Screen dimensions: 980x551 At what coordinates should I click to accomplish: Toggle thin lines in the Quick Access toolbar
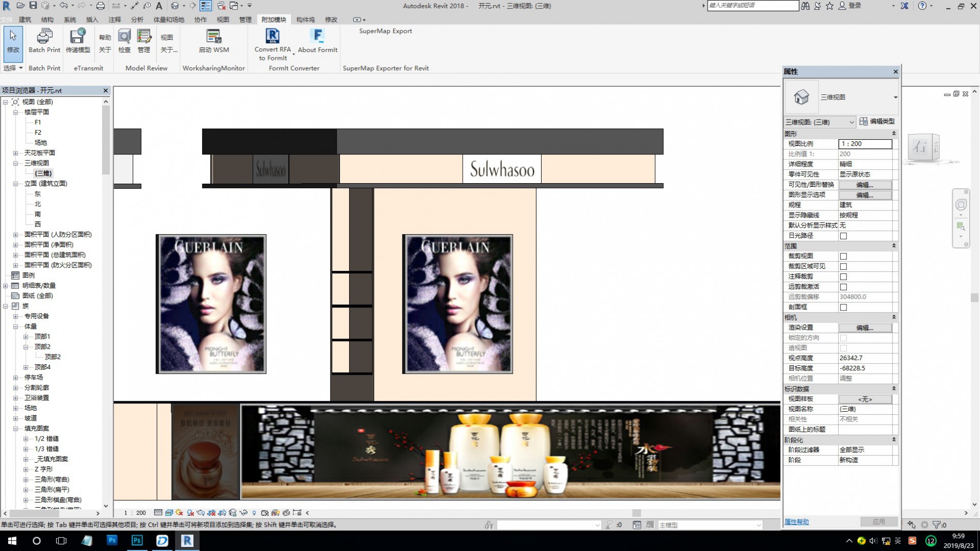(205, 6)
